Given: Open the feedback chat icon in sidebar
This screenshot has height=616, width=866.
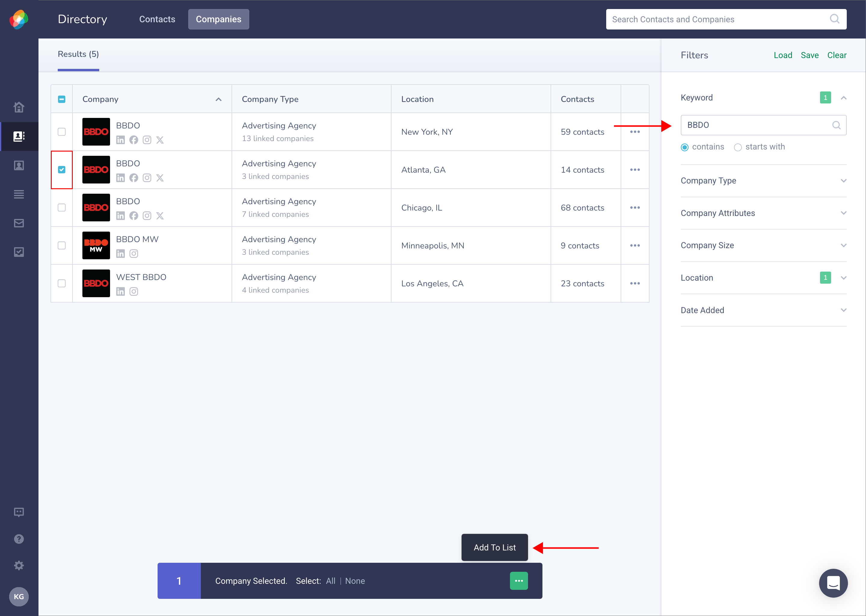Looking at the screenshot, I should [x=19, y=513].
